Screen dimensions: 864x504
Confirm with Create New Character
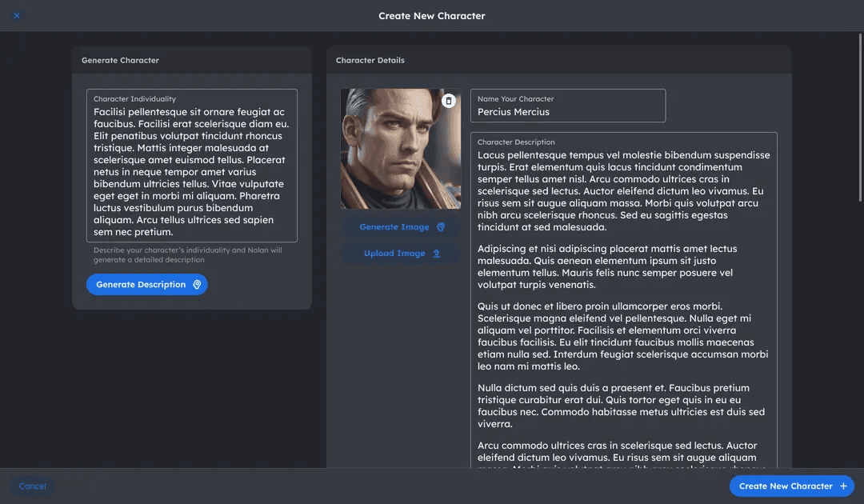click(x=784, y=486)
